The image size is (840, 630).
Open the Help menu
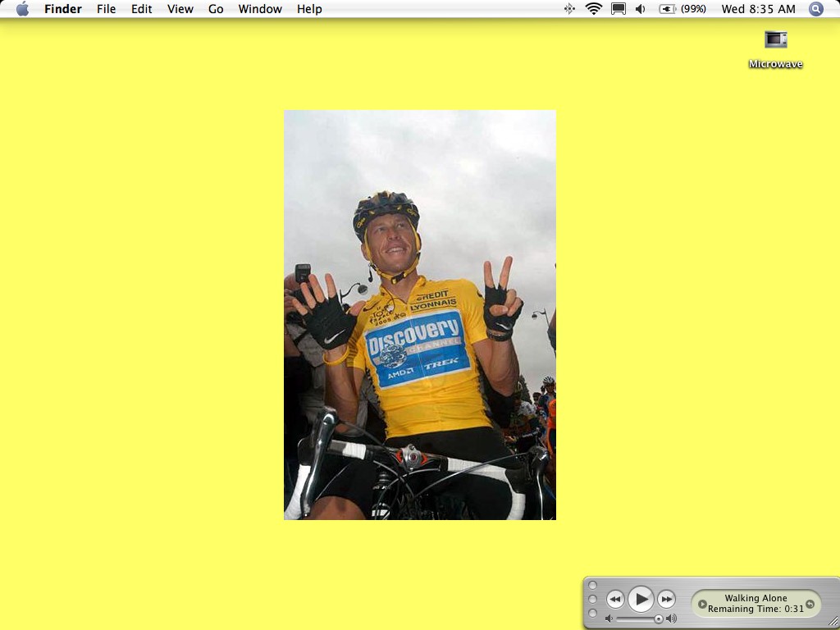309,8
